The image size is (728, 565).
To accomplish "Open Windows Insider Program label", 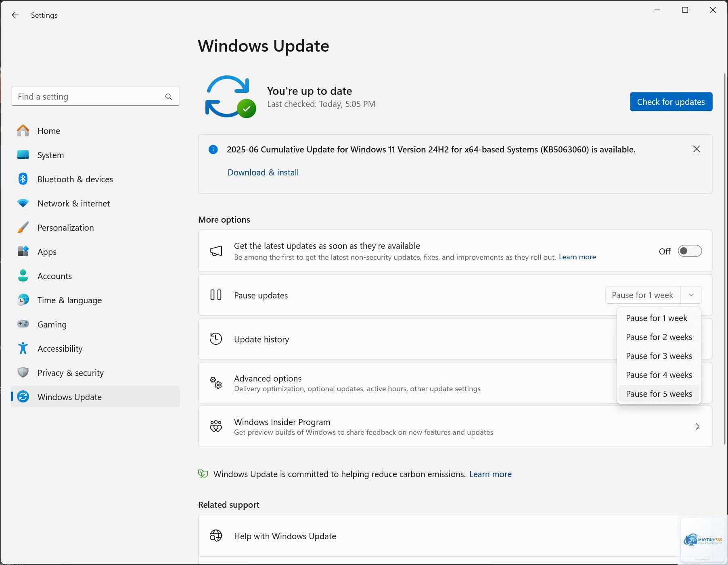I will pos(282,422).
